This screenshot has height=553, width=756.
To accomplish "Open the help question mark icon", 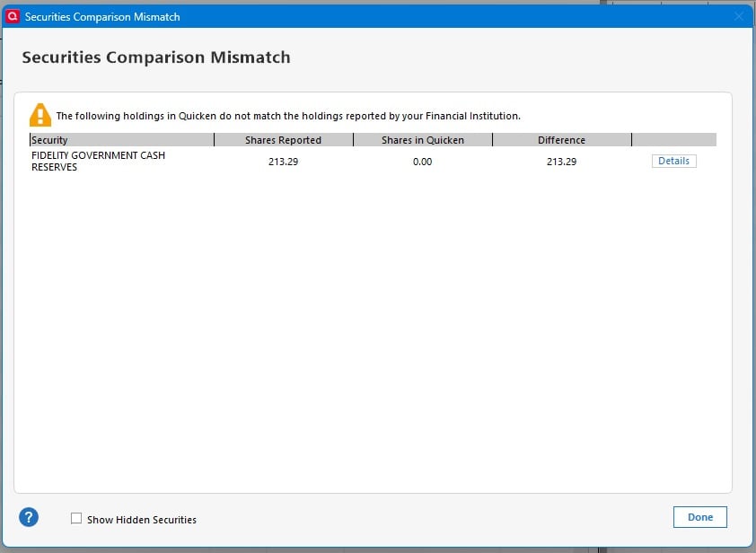I will pos(29,517).
